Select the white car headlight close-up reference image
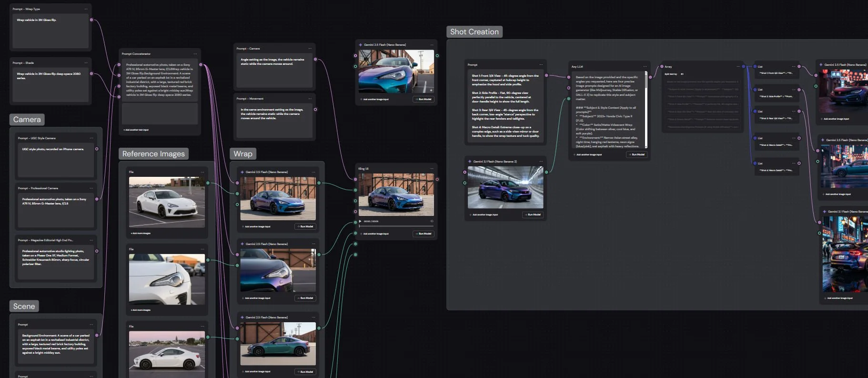 click(x=167, y=279)
